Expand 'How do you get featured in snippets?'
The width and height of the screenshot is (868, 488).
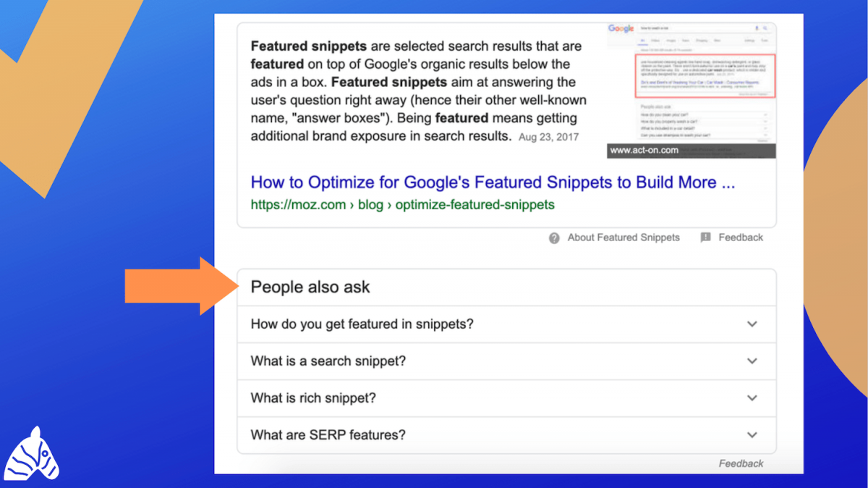click(x=506, y=324)
